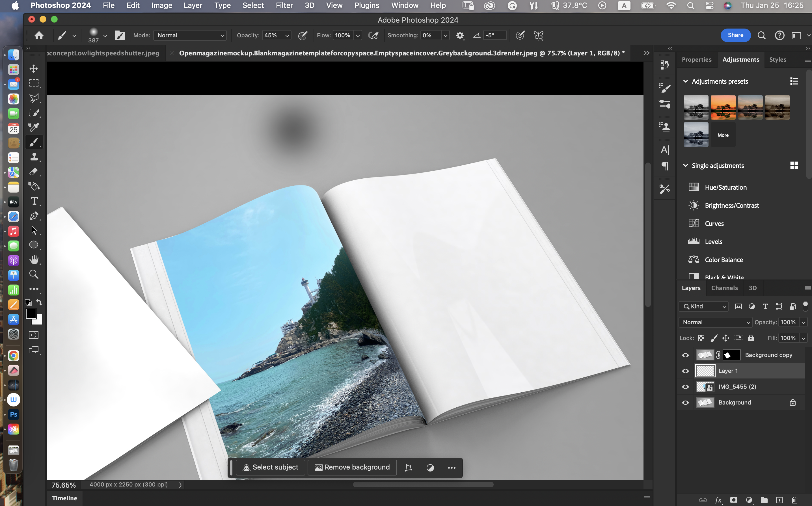812x506 pixels.
Task: Select the Hand tool
Action: pyautogui.click(x=34, y=260)
